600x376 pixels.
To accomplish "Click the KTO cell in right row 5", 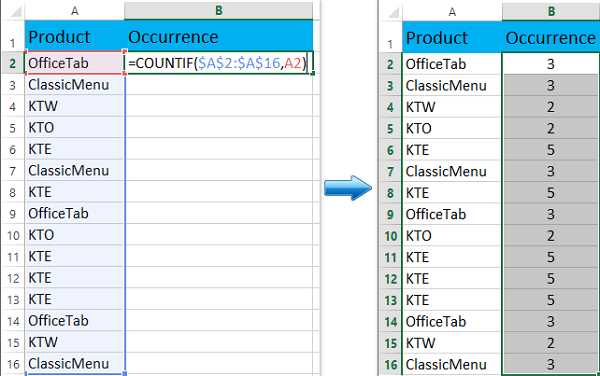I will click(452, 129).
